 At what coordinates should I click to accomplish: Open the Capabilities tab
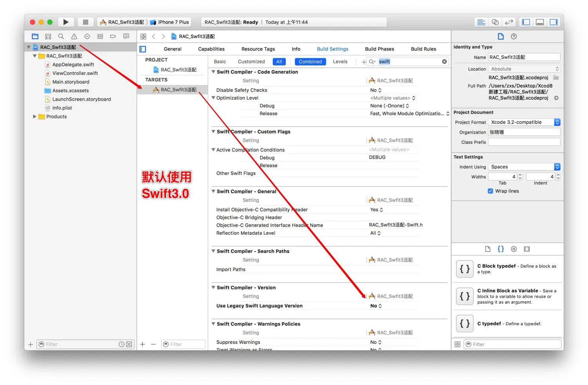click(x=211, y=49)
